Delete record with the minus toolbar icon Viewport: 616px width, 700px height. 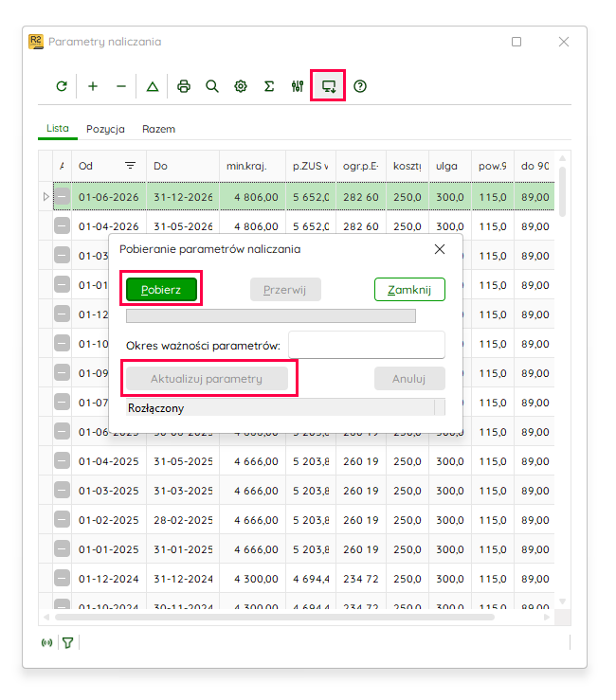pyautogui.click(x=121, y=86)
